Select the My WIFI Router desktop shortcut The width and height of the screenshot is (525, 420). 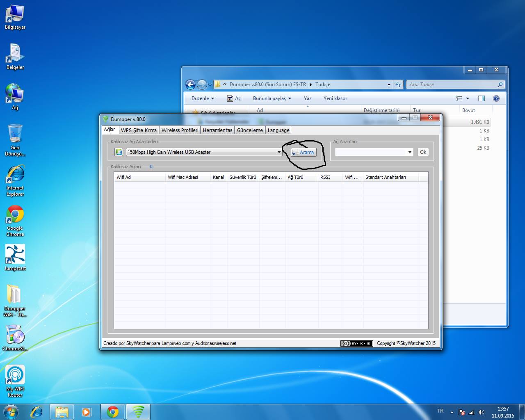point(15,381)
